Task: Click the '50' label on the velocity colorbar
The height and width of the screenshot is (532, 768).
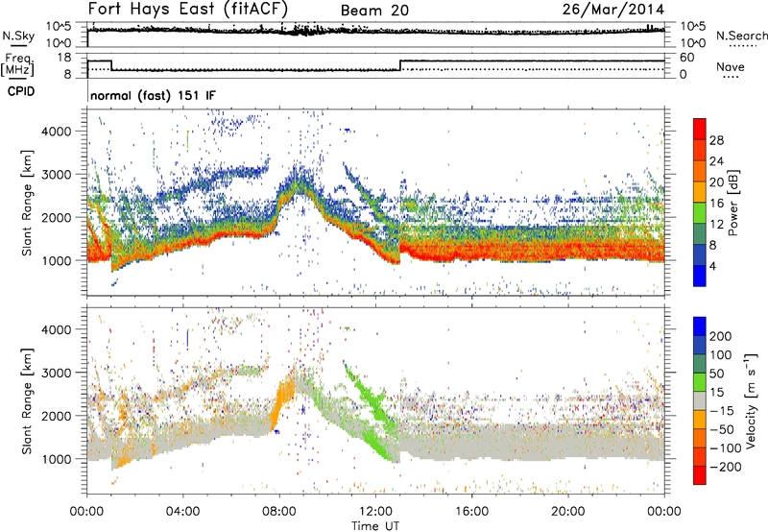Action: point(716,374)
